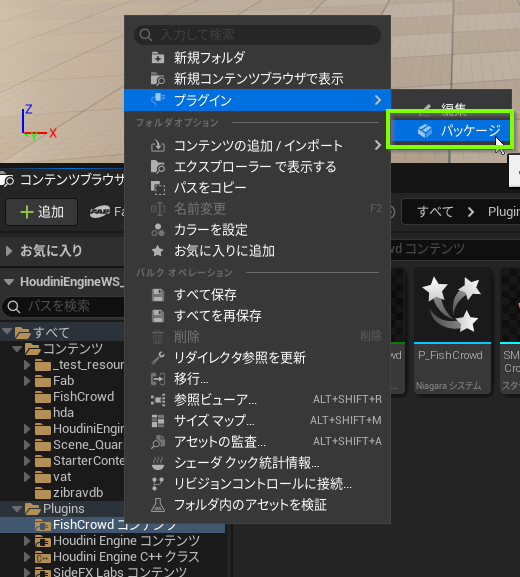The width and height of the screenshot is (520, 577).
Task: Click the star icon beside お気に入りに追加
Action: pos(158,251)
